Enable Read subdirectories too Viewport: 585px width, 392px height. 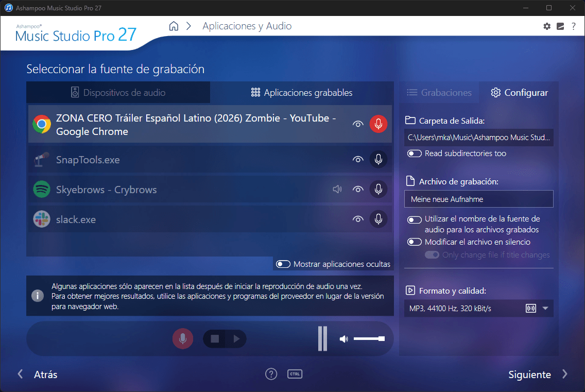[x=415, y=154]
